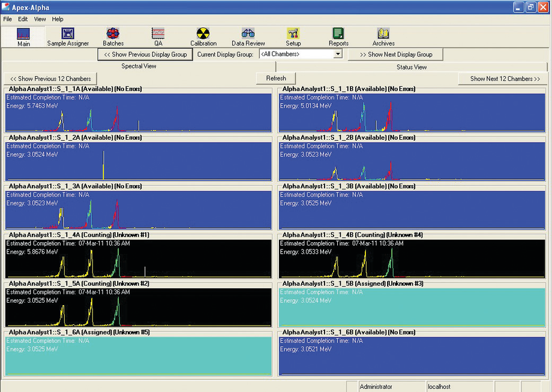The image size is (552, 392).
Task: Select the Batches icon
Action: (113, 36)
